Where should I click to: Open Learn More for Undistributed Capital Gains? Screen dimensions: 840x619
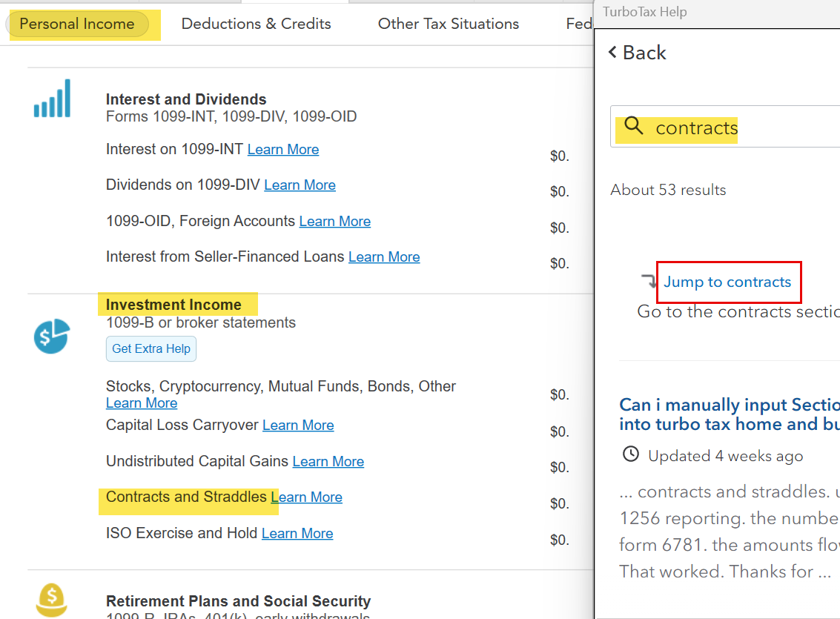pyautogui.click(x=328, y=462)
